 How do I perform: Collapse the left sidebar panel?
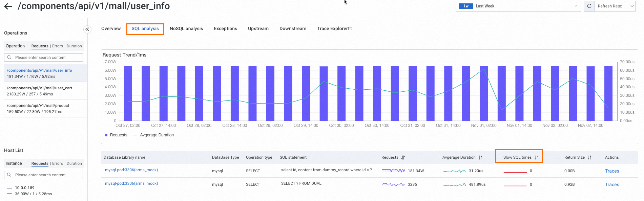pos(87,29)
